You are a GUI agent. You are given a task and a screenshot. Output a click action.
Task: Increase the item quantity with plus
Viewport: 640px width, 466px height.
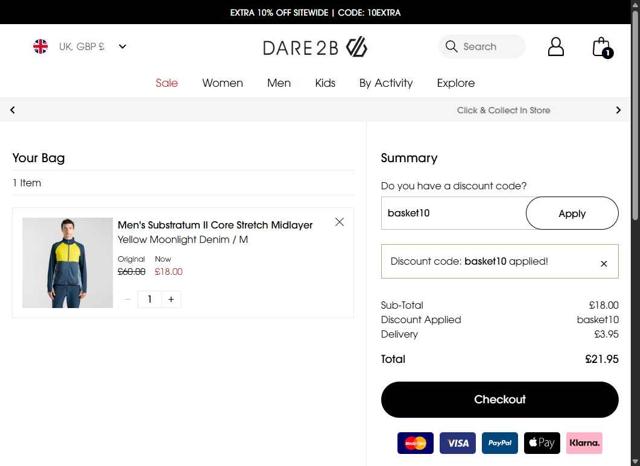[x=171, y=300]
